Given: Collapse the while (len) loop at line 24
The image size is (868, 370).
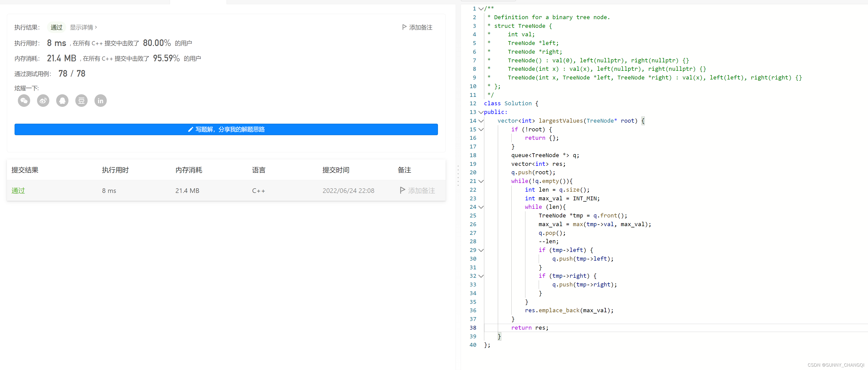Looking at the screenshot, I should 481,207.
